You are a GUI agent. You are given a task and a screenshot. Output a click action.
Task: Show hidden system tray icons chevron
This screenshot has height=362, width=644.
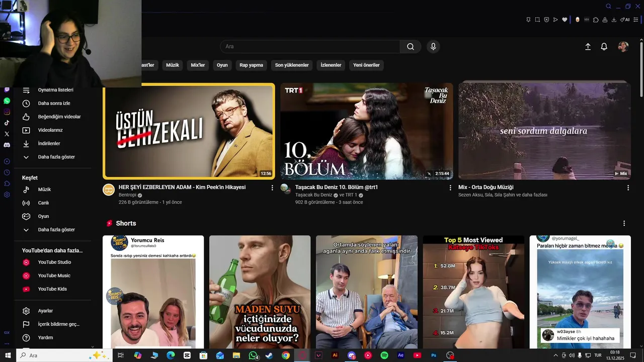tap(555, 355)
